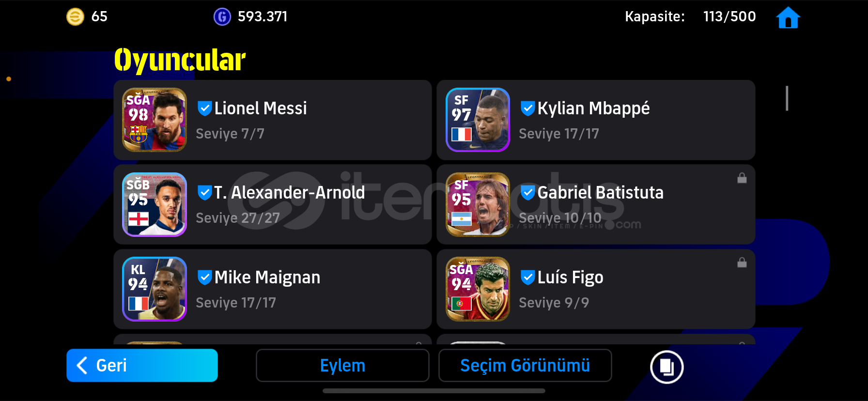The image size is (868, 401).
Task: Open the copy pages icon button
Action: tap(667, 367)
